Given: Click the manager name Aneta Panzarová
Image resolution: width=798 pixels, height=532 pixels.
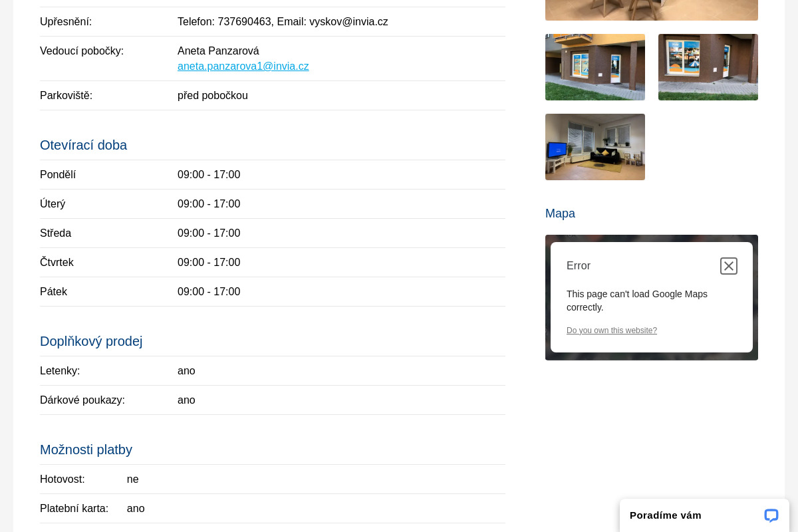Looking at the screenshot, I should (218, 51).
